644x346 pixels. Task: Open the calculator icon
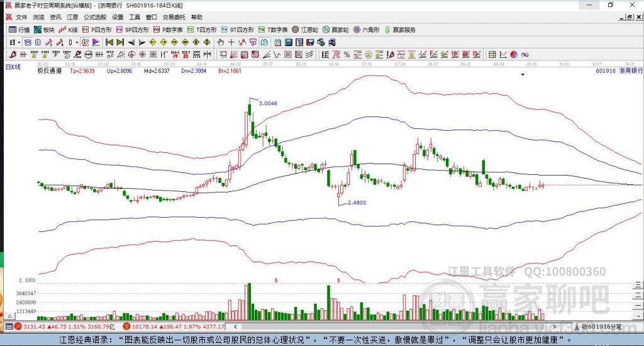pos(288,42)
